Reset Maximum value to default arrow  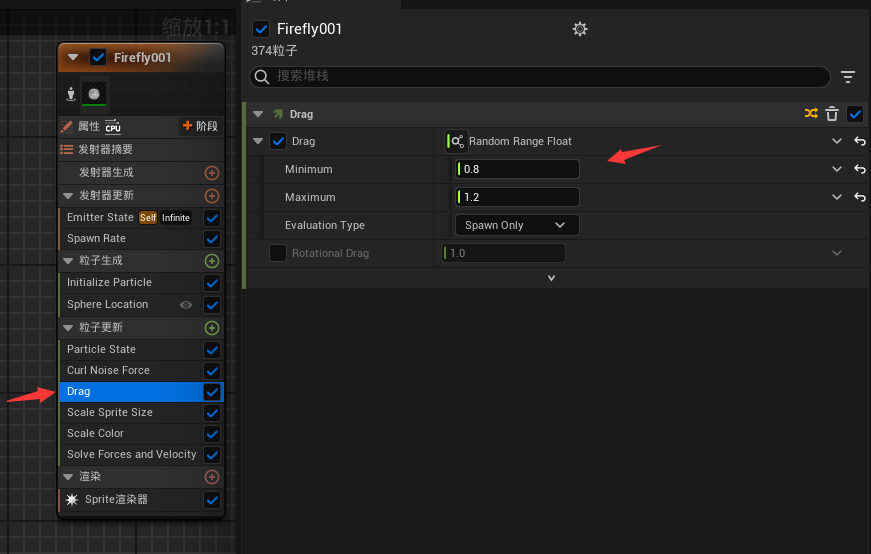(x=860, y=197)
